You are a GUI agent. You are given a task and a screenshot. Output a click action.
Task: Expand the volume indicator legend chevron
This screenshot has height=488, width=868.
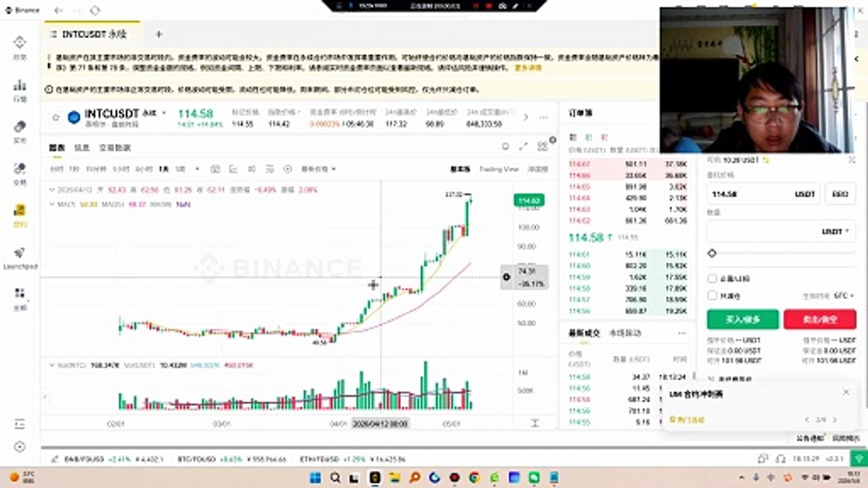(53, 365)
